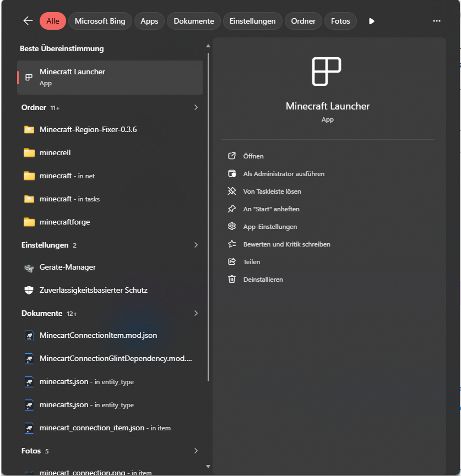The width and height of the screenshot is (461, 476).
Task: Click Minecraft-Region-Fixer folder icon
Action: click(x=29, y=130)
